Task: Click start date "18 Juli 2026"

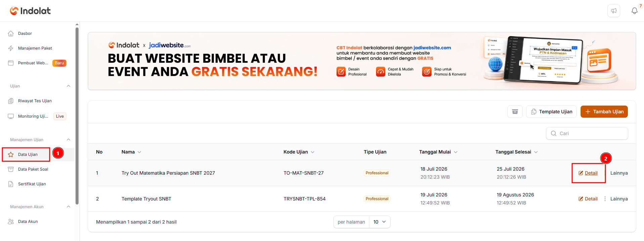Action: coord(434,169)
